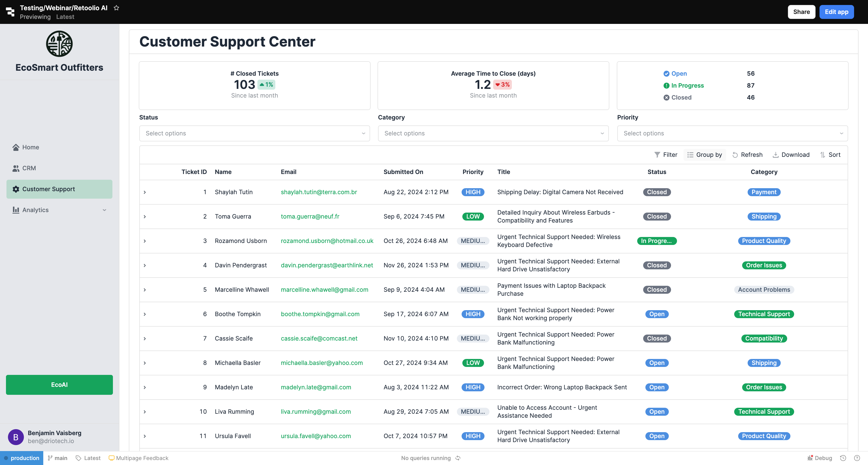Click Compatibility category tag

(x=764, y=339)
